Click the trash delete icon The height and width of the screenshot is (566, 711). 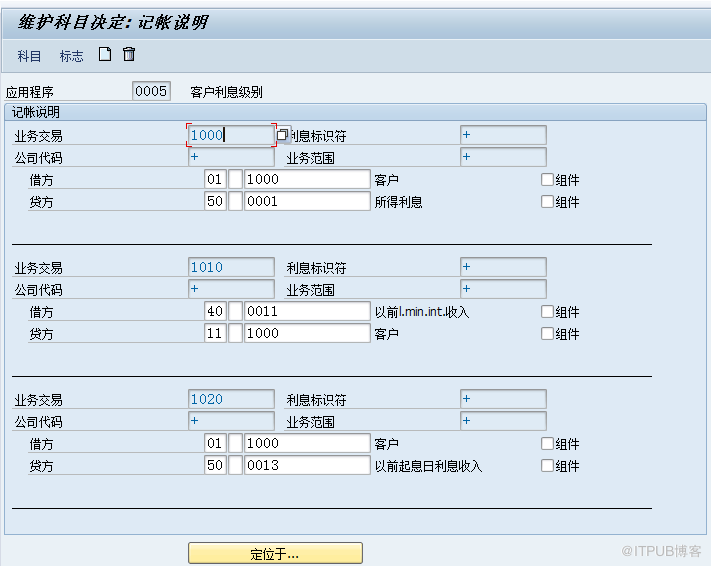(x=129, y=55)
